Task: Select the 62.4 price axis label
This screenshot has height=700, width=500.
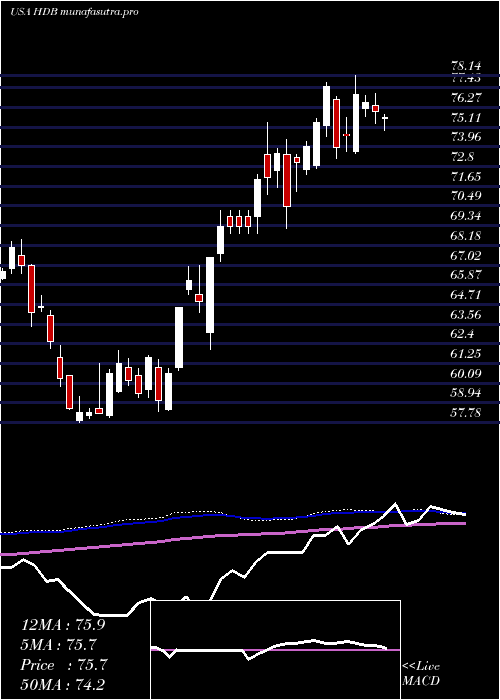Action: click(x=463, y=334)
